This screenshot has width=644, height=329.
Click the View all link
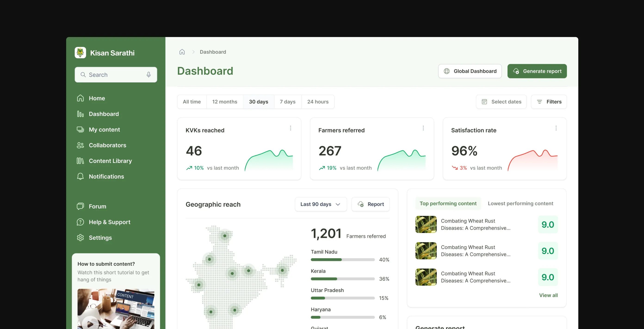click(548, 295)
